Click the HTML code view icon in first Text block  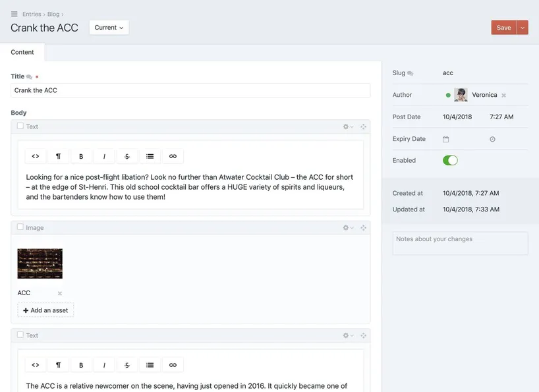pyautogui.click(x=36, y=156)
